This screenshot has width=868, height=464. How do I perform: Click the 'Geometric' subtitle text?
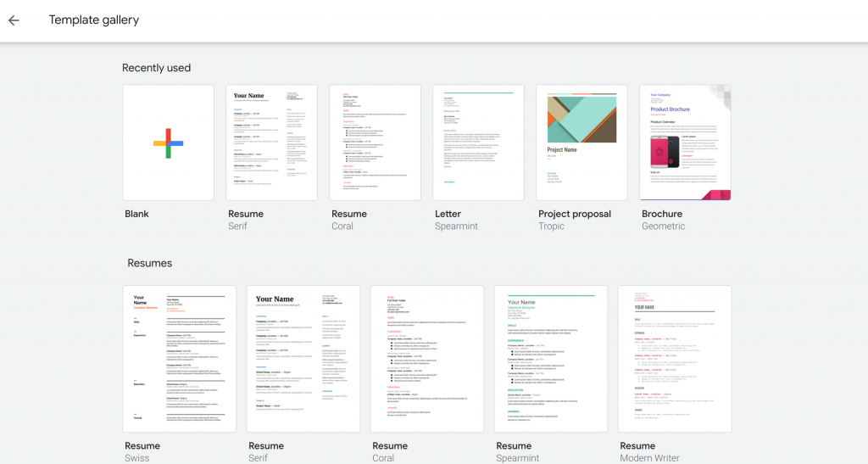click(x=663, y=226)
